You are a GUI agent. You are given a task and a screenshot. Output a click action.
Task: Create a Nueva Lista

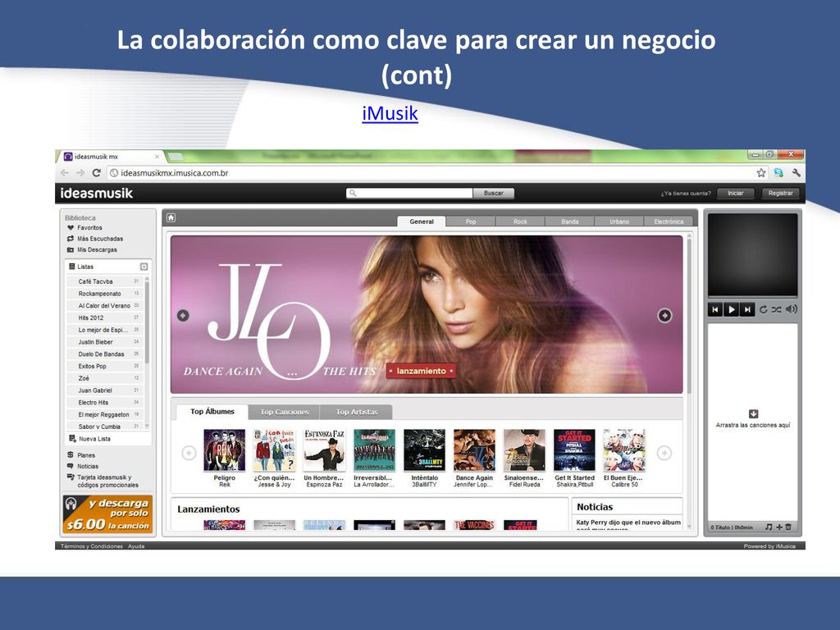pyautogui.click(x=90, y=439)
